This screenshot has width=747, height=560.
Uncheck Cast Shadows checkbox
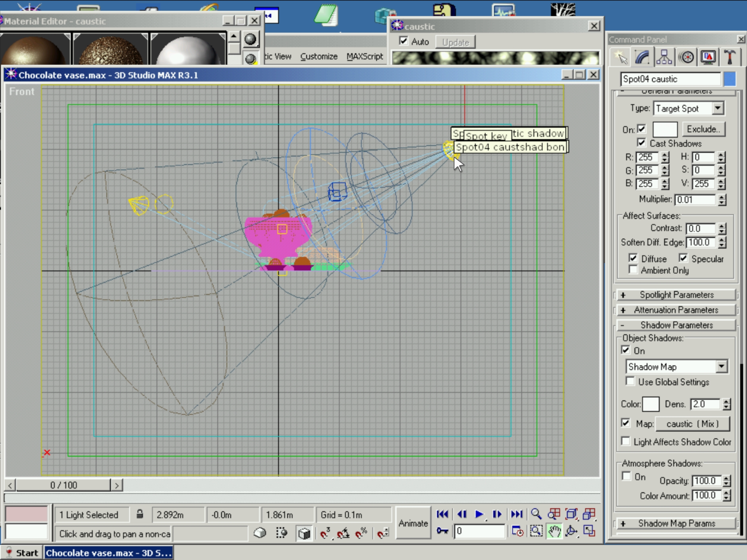click(x=641, y=143)
